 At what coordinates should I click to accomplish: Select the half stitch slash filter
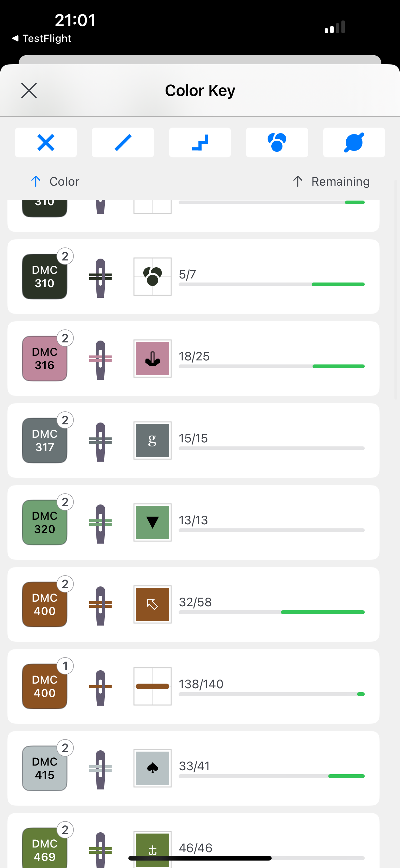pos(123,142)
